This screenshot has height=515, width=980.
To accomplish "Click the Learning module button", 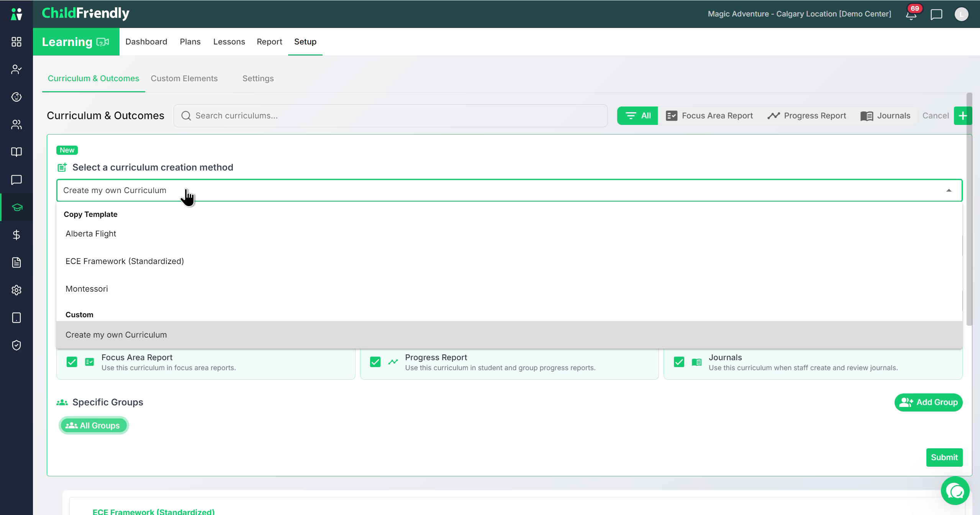I will click(76, 42).
